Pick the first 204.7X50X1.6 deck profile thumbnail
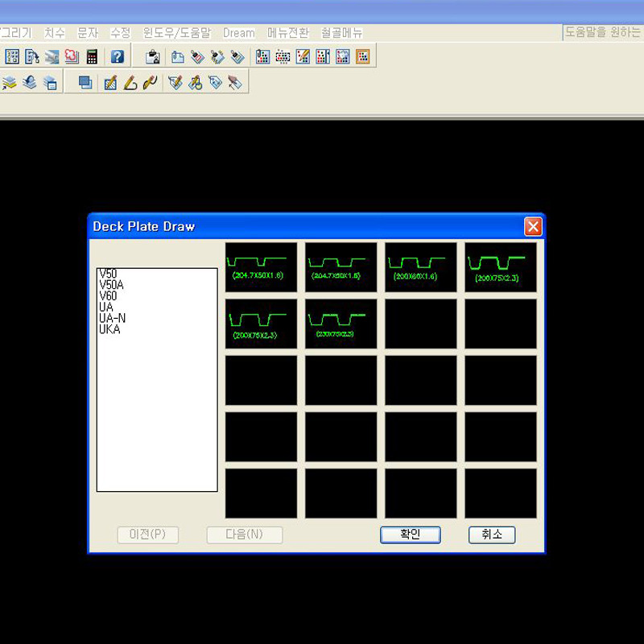 pyautogui.click(x=261, y=267)
